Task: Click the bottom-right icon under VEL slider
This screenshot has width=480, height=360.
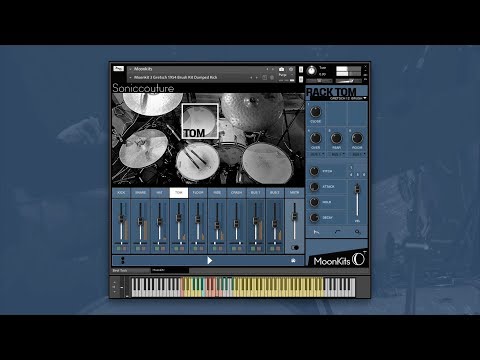Action: coord(357,232)
